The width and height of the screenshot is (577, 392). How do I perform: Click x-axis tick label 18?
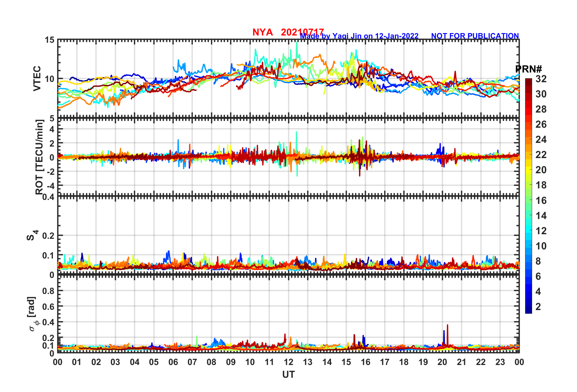click(x=404, y=362)
